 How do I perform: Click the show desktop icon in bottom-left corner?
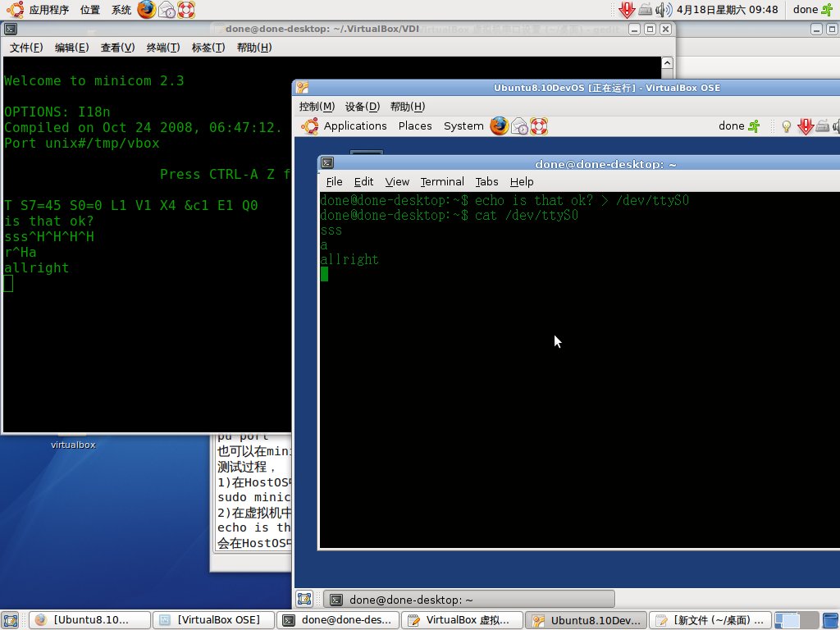(x=11, y=620)
